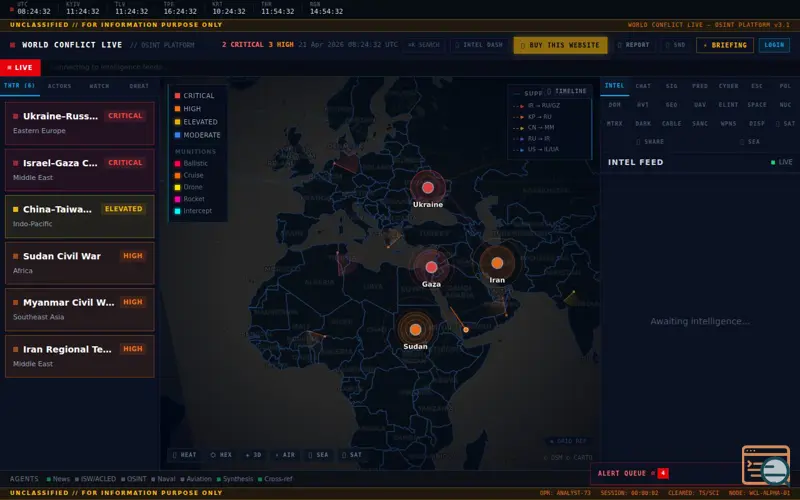The image size is (800, 500).
Task: Switch to the ACTORS tab
Action: click(x=60, y=86)
